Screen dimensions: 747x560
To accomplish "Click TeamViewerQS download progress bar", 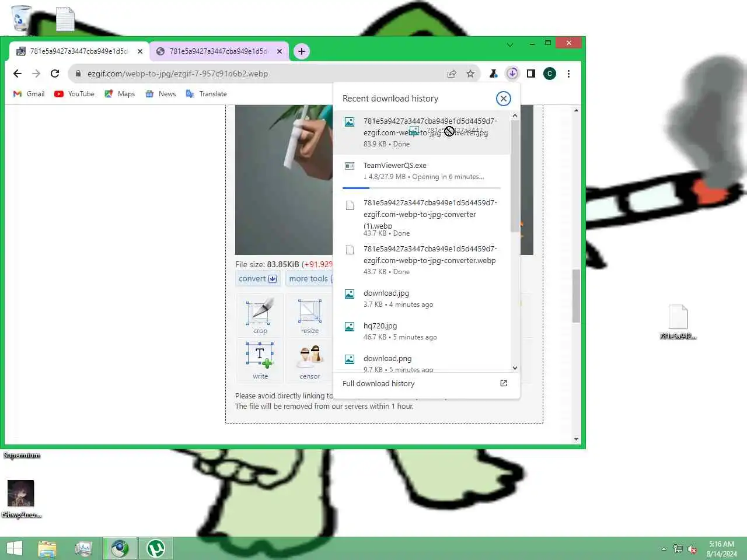I will [x=421, y=188].
